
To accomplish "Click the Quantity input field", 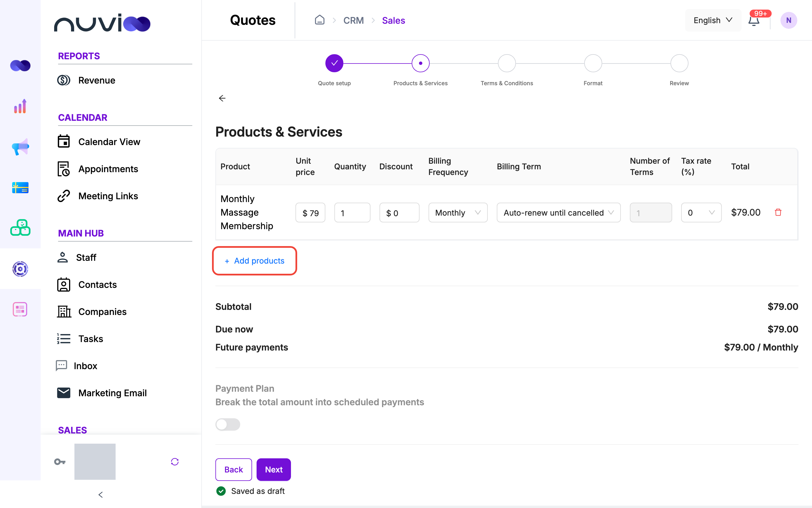I will [352, 212].
